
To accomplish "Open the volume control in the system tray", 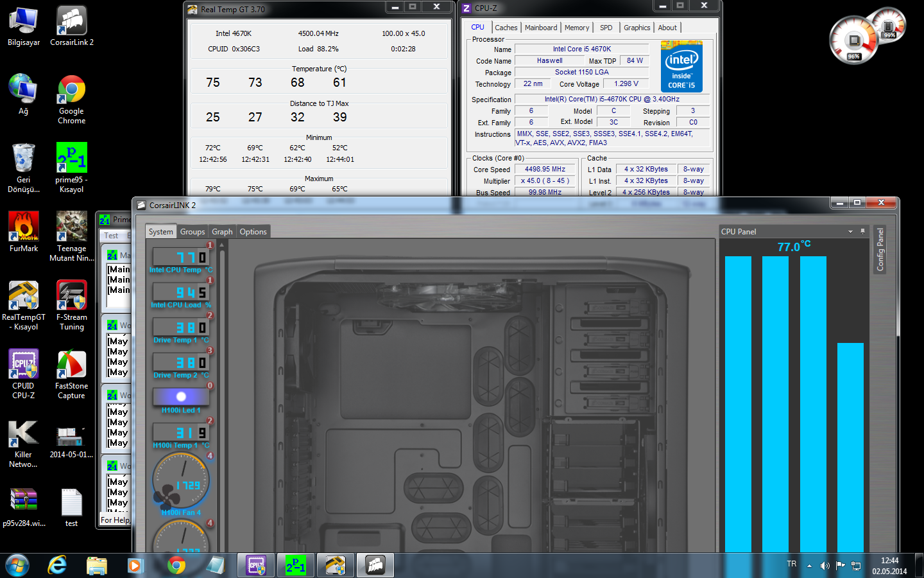I will (x=825, y=565).
